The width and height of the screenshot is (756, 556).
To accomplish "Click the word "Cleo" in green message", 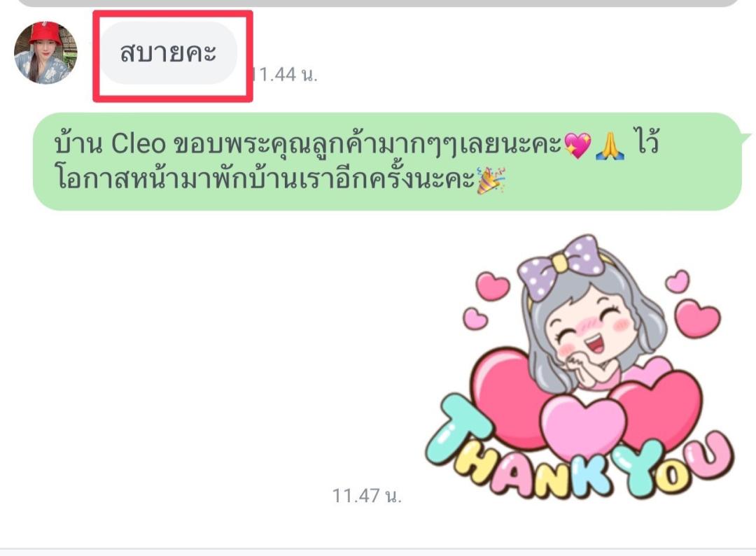I will click(x=139, y=144).
